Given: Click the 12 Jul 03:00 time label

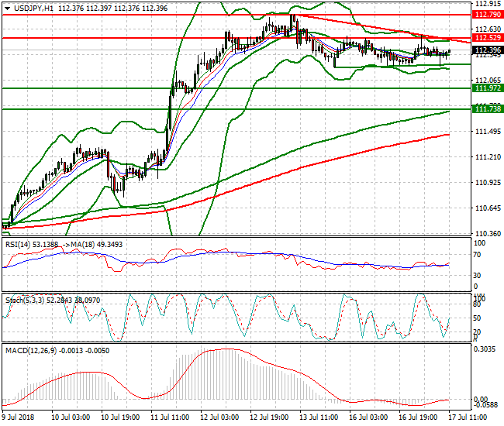Looking at the screenshot, I should (x=219, y=417).
